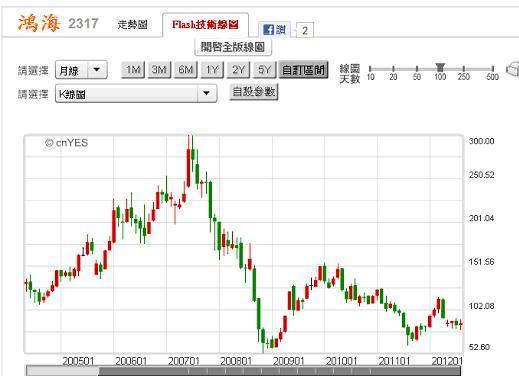Open the printer icon beside the slider

coord(513,69)
